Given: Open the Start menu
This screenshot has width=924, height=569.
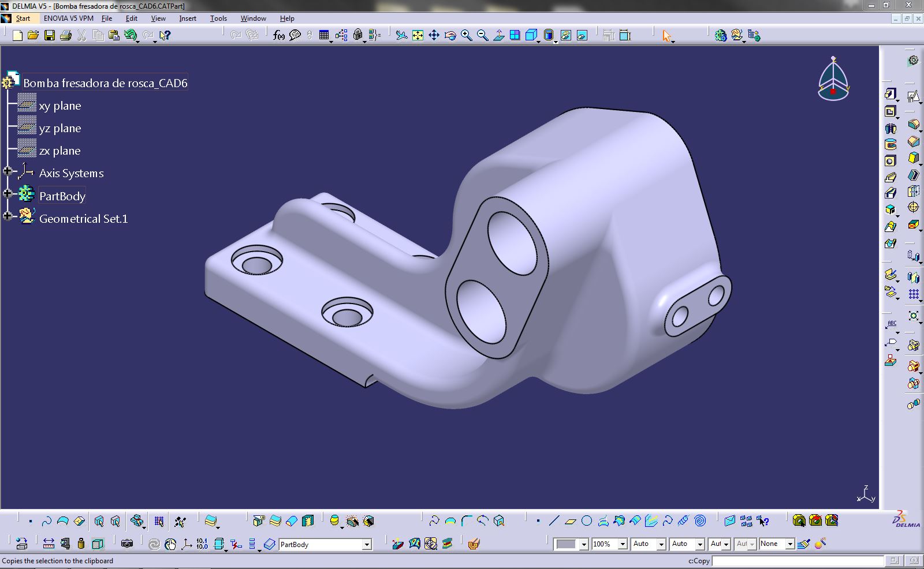Looking at the screenshot, I should tap(23, 18).
